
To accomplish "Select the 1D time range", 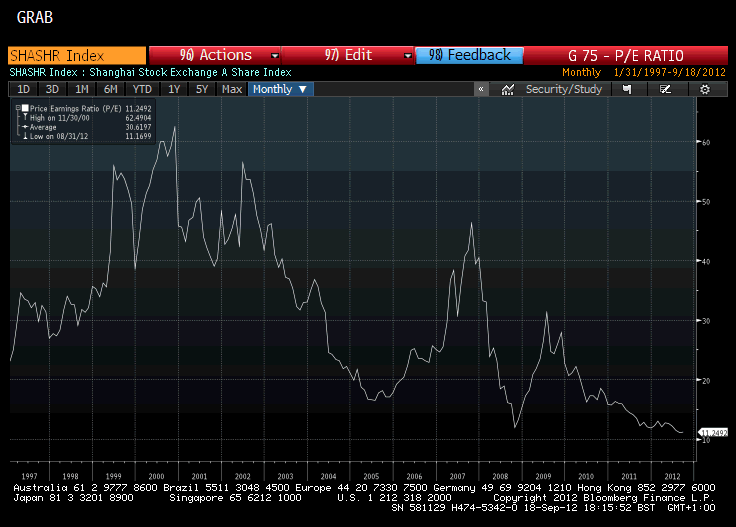I will [23, 89].
